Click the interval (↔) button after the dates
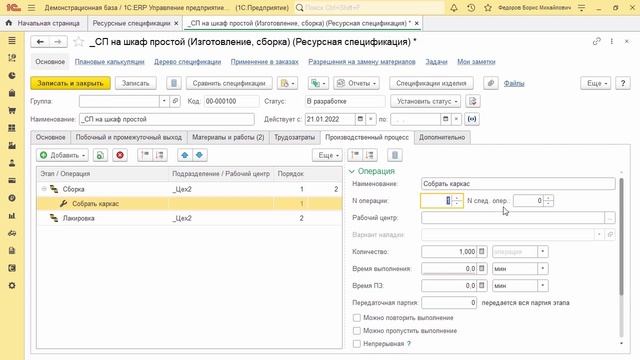Screen dimensions: 640x360 click(472, 119)
